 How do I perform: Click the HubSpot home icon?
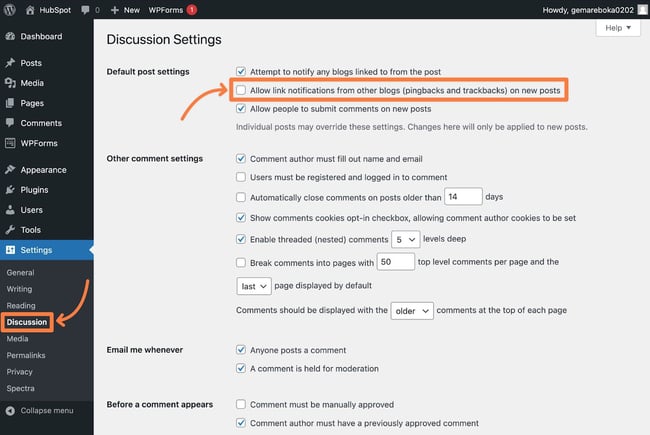point(30,10)
